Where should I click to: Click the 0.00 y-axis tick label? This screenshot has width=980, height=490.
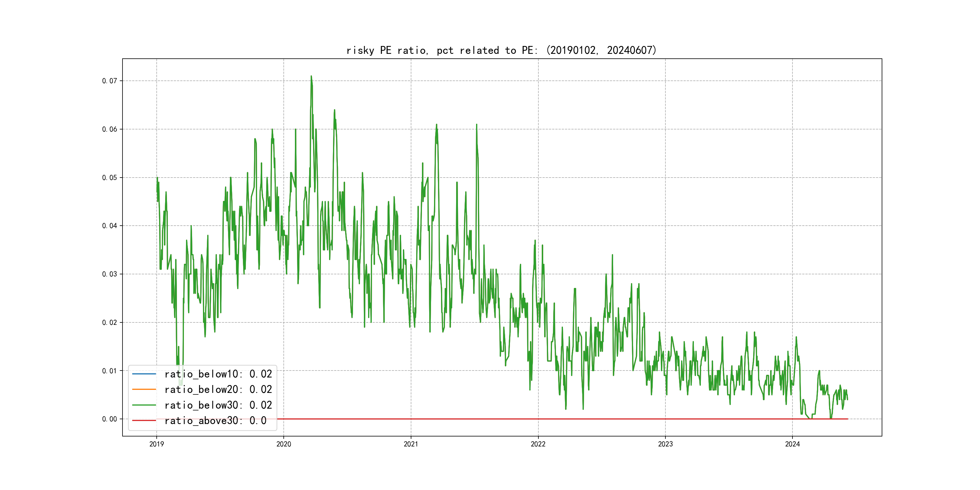109,419
